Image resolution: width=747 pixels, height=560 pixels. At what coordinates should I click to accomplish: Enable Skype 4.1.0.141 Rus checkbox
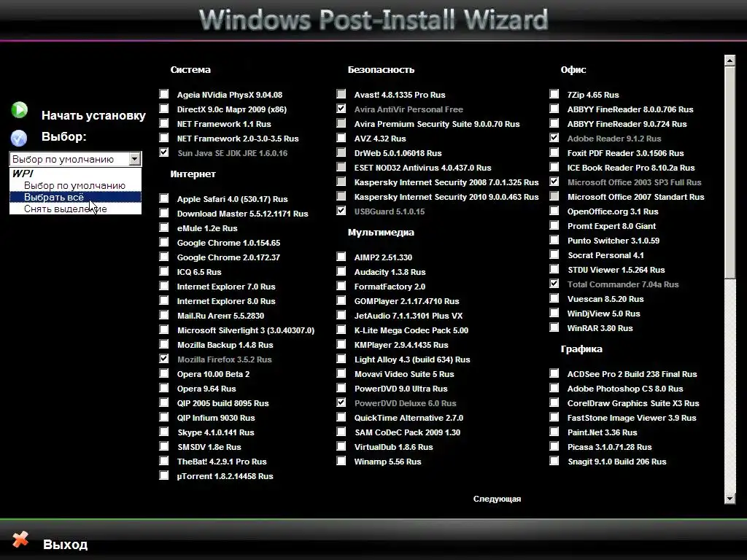[x=164, y=432]
